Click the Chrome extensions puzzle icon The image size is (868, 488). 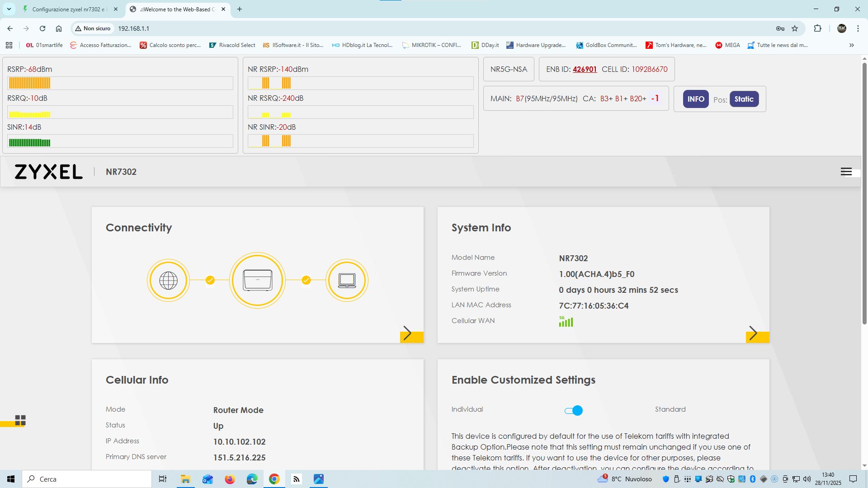[817, 28]
